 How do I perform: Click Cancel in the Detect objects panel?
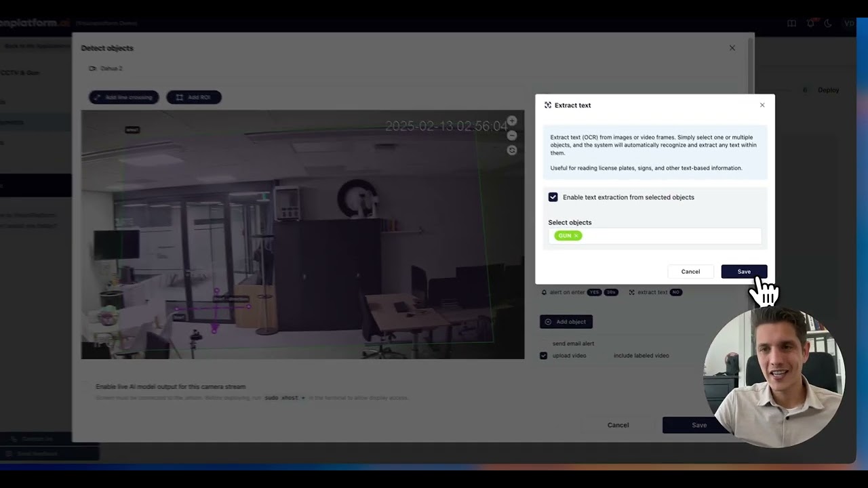click(x=618, y=425)
